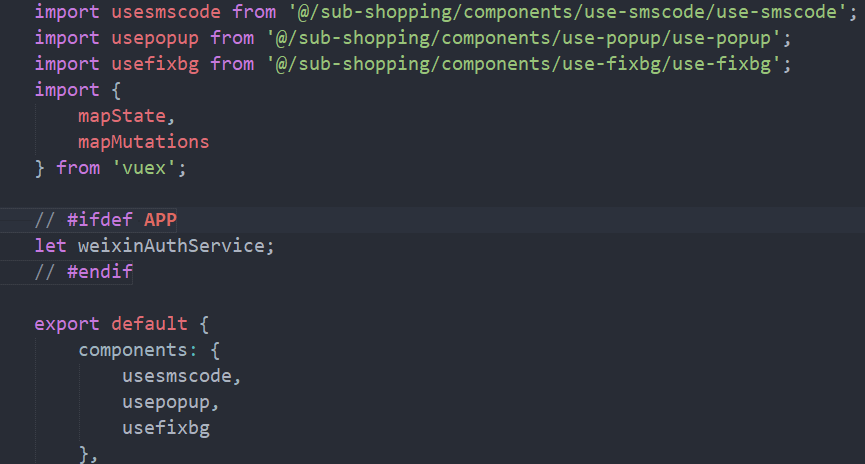This screenshot has height=464, width=865.
Task: Click the use-smscode import path string
Action: point(568,12)
